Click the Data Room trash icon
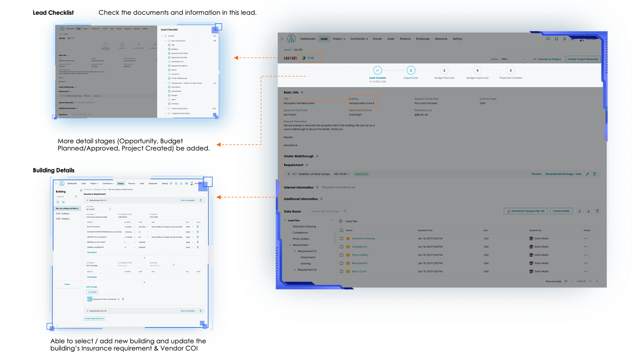644x362 pixels. click(597, 211)
